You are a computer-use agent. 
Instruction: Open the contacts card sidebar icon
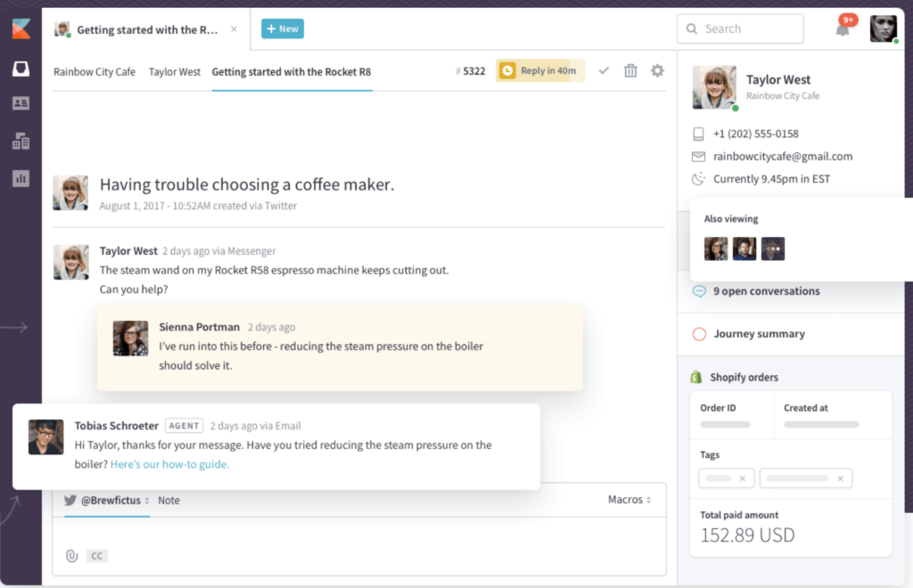click(x=21, y=103)
